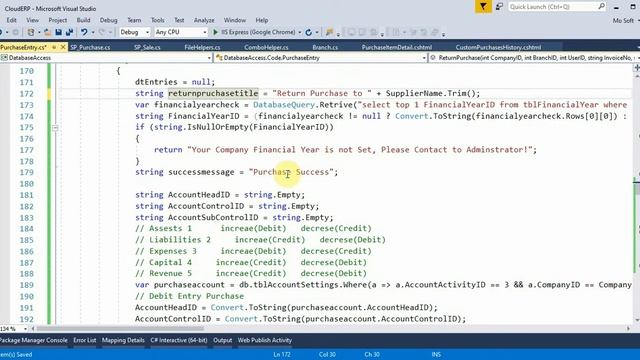This screenshot has height=360, width=640.
Task: Switch to the SP_Sale.cs tab
Action: [147, 47]
